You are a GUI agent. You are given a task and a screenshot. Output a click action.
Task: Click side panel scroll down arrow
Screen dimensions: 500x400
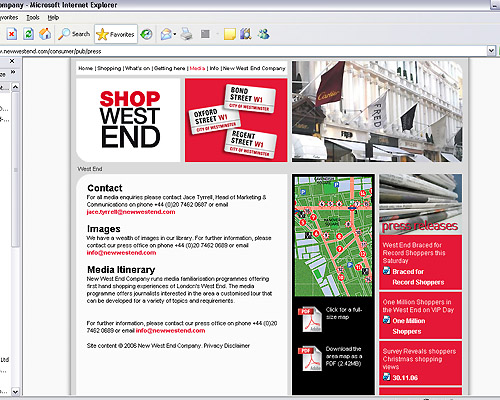tap(15, 391)
